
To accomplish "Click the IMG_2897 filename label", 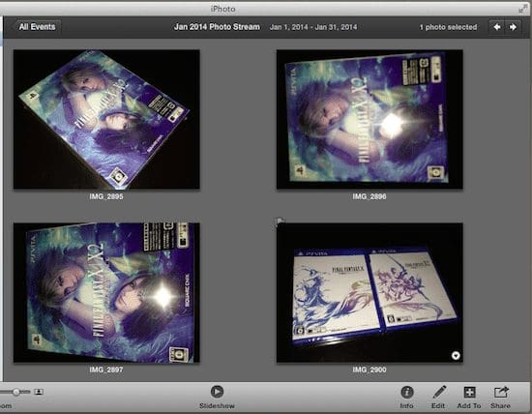I will coord(106,370).
